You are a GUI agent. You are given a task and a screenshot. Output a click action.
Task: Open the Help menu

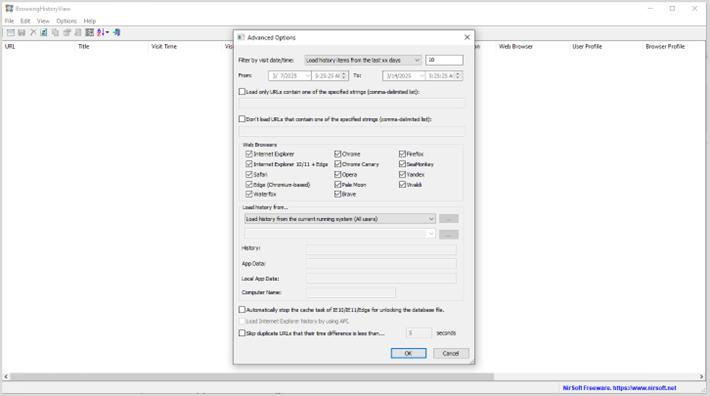pos(90,21)
